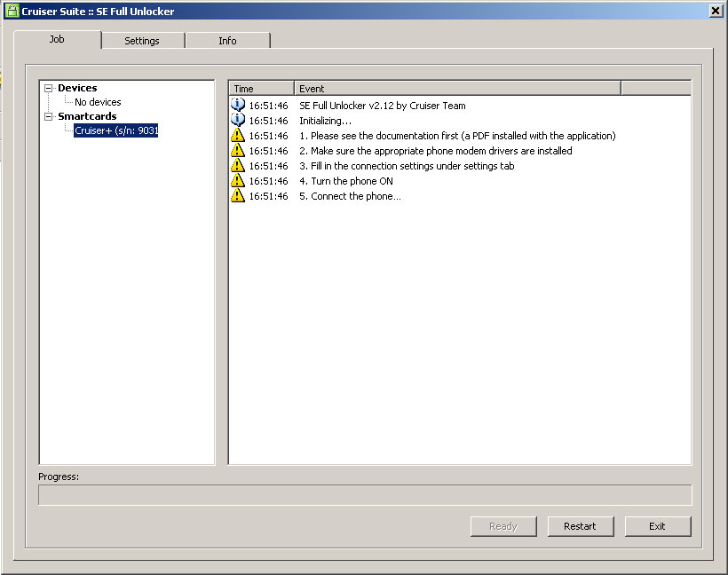The image size is (728, 575).
Task: Click the Event column header
Action: [458, 88]
